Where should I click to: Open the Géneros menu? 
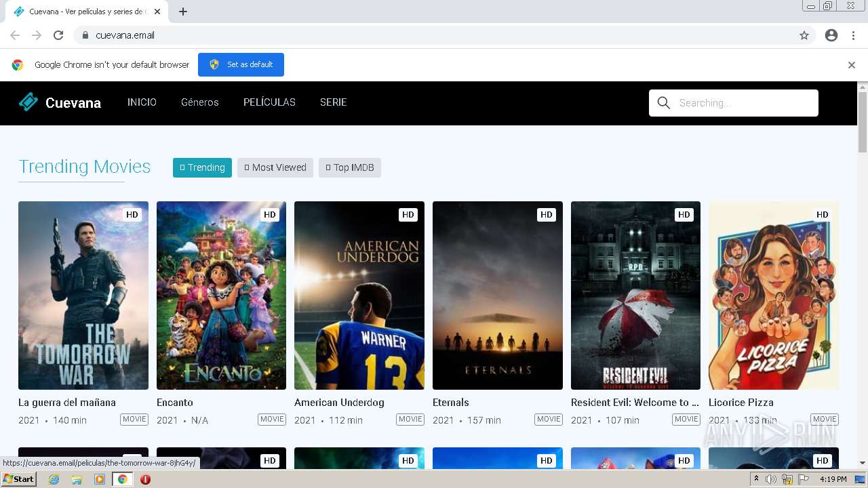click(200, 102)
